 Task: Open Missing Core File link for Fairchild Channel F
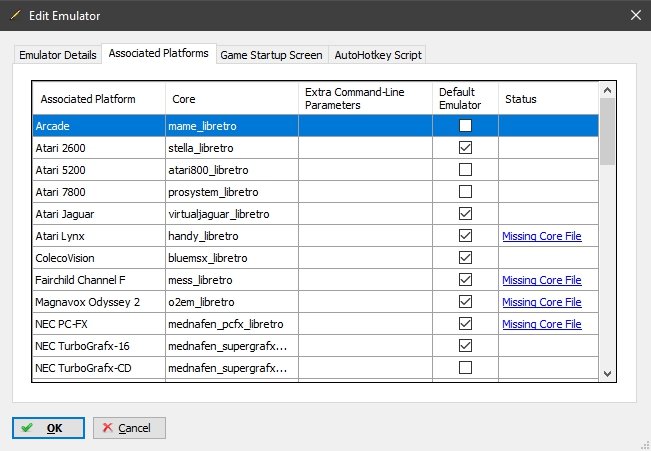point(542,280)
